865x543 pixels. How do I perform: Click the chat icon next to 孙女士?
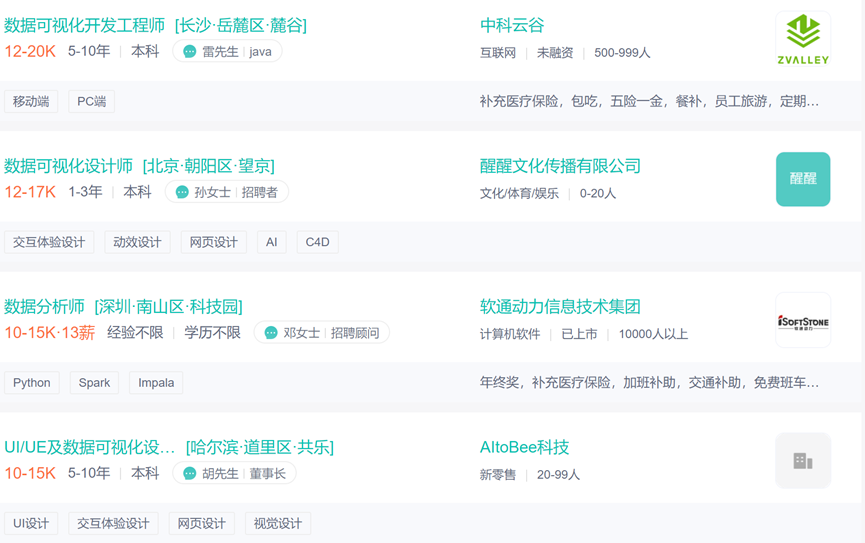(181, 192)
